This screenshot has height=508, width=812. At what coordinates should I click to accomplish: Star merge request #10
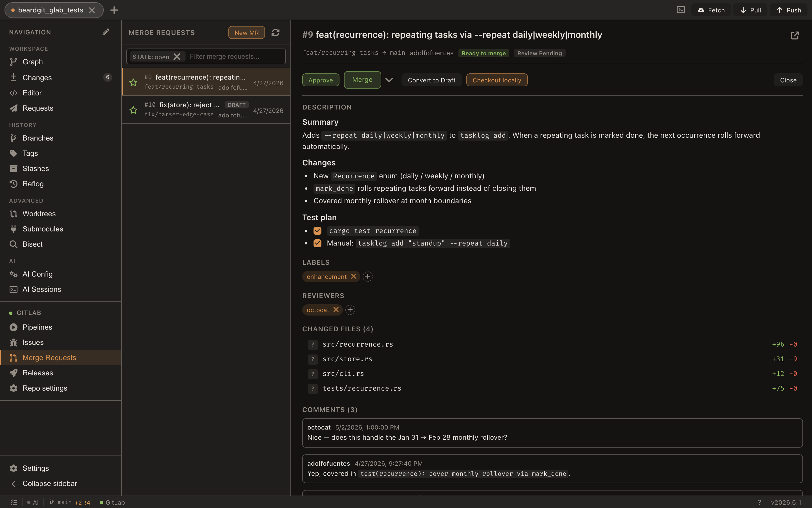(x=133, y=110)
